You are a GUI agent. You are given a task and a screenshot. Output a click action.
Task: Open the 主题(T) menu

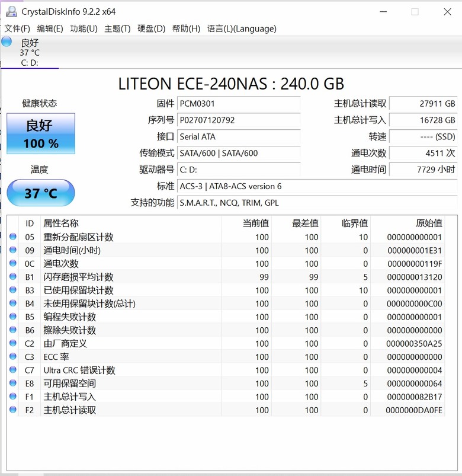pos(117,28)
